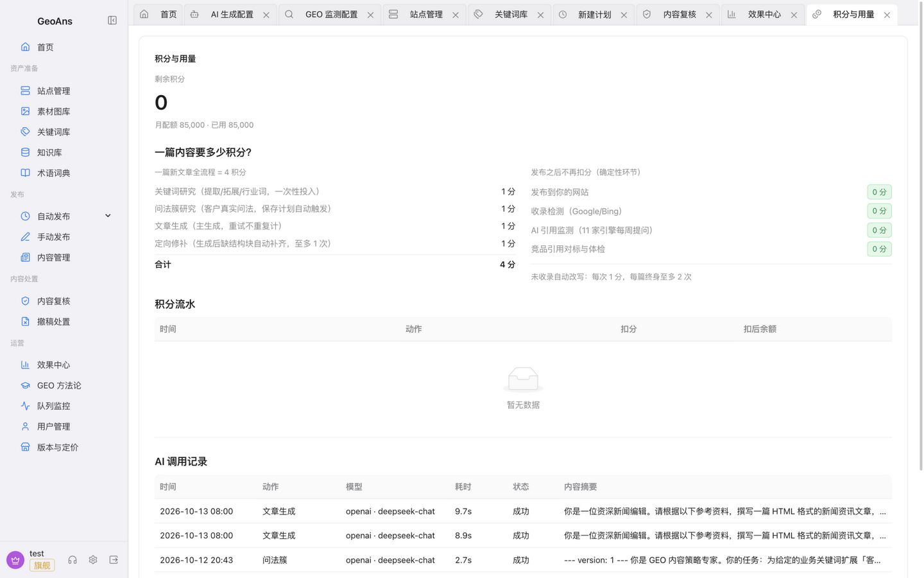
Task: Close the 内容复核 tab
Action: (x=709, y=15)
